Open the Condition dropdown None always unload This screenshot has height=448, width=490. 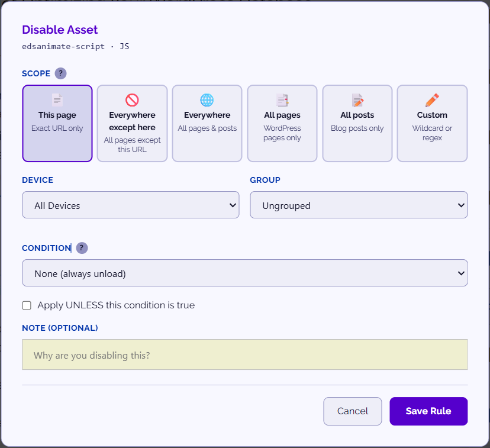coord(244,273)
